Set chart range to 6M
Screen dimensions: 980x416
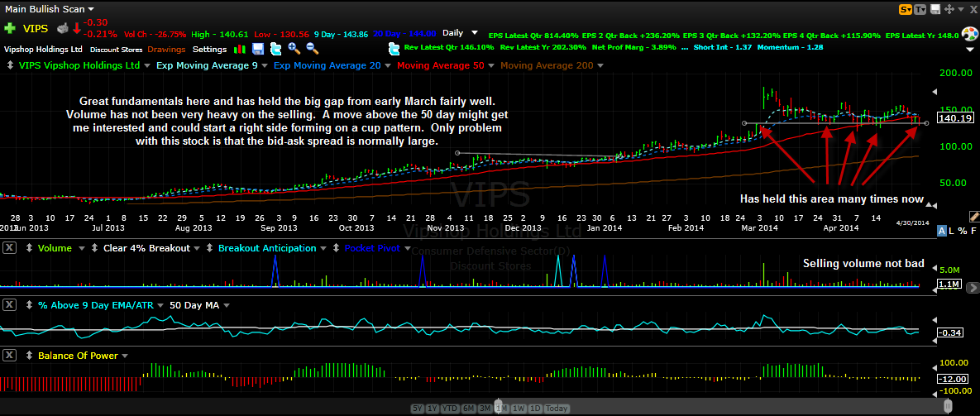click(468, 409)
